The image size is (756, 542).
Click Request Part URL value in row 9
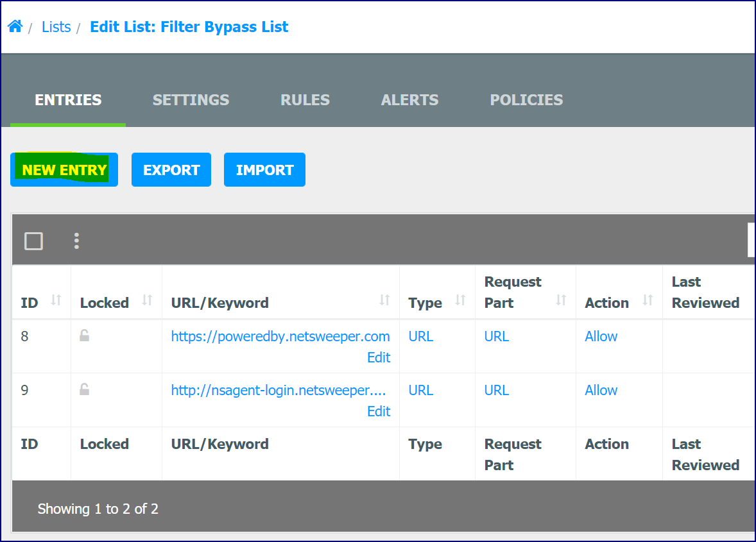[x=497, y=390]
